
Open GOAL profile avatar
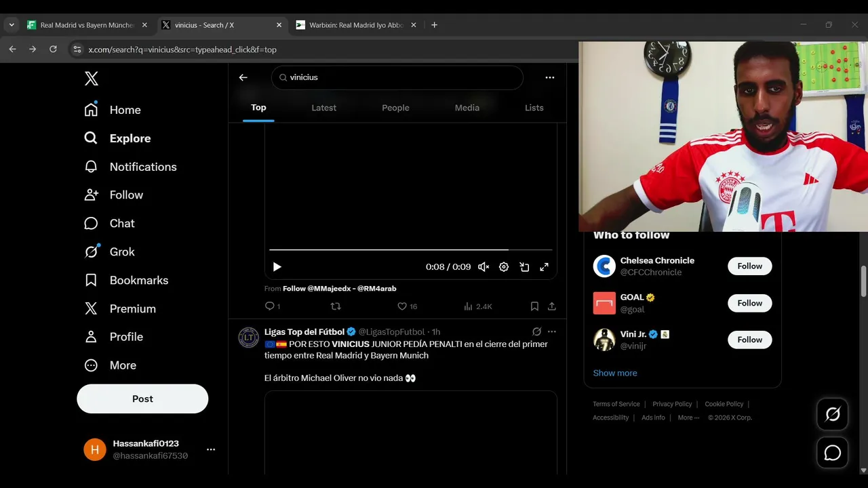[x=604, y=303]
